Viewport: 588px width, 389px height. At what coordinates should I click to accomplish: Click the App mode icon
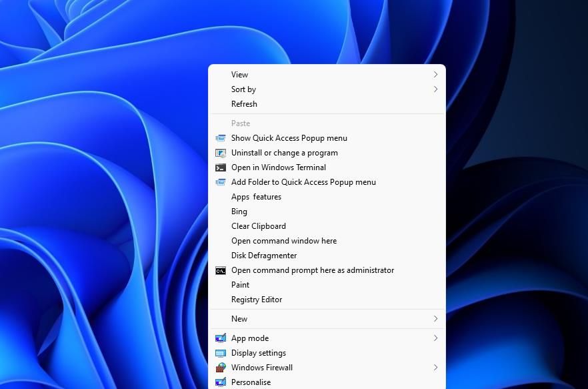click(x=221, y=338)
